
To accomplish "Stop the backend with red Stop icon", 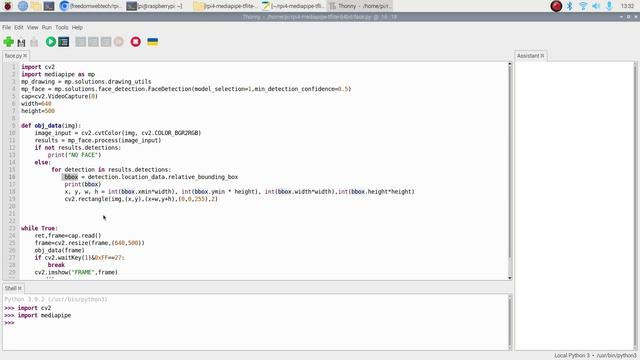I will [136, 42].
